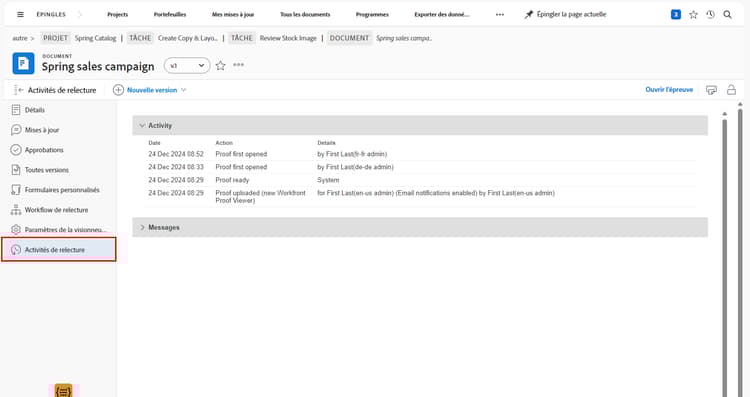Open Spring Catalog project breadcrumb
The height and width of the screenshot is (397, 750).
click(95, 38)
